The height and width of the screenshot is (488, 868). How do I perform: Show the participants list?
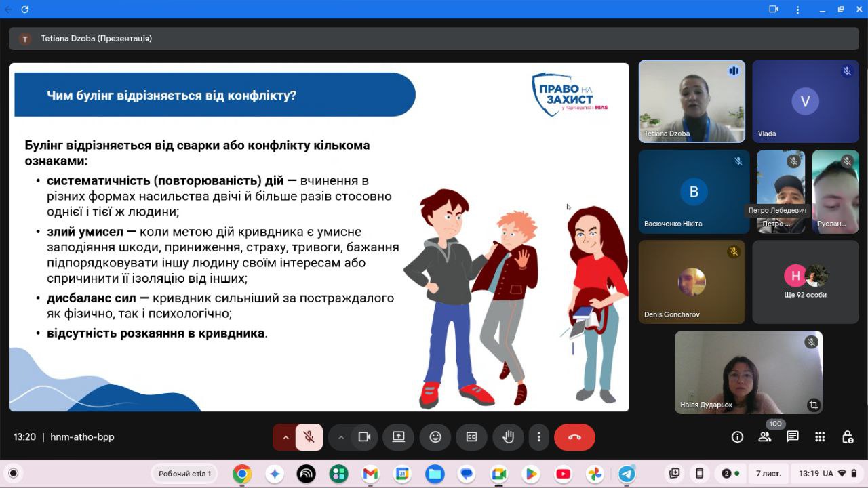point(765,437)
